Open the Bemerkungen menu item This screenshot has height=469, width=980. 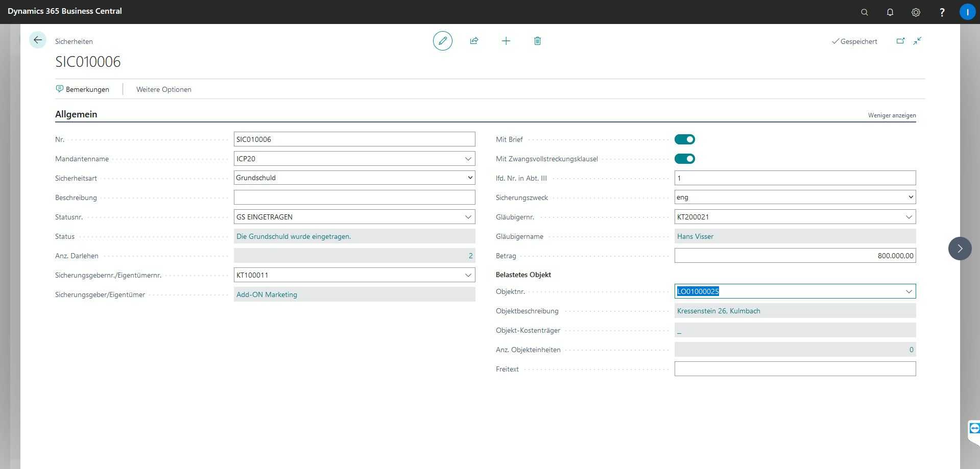click(x=83, y=89)
